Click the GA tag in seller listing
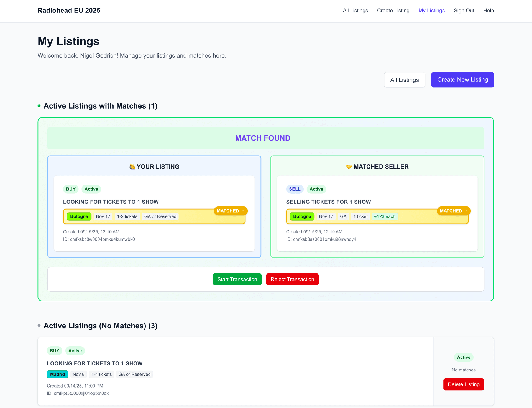 click(x=343, y=216)
